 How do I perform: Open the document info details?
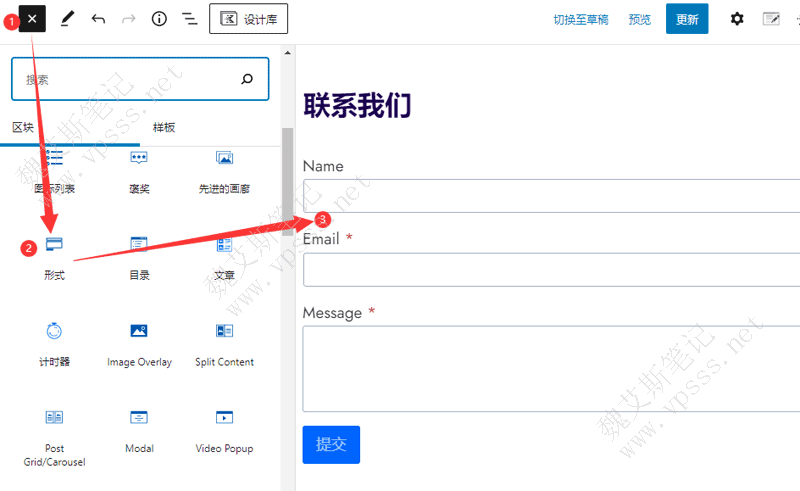coord(159,19)
